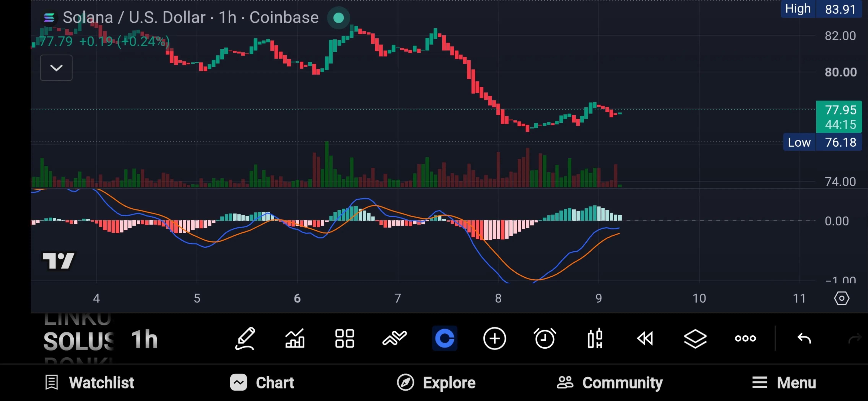Start bar replay with the rewind icon

click(645, 338)
